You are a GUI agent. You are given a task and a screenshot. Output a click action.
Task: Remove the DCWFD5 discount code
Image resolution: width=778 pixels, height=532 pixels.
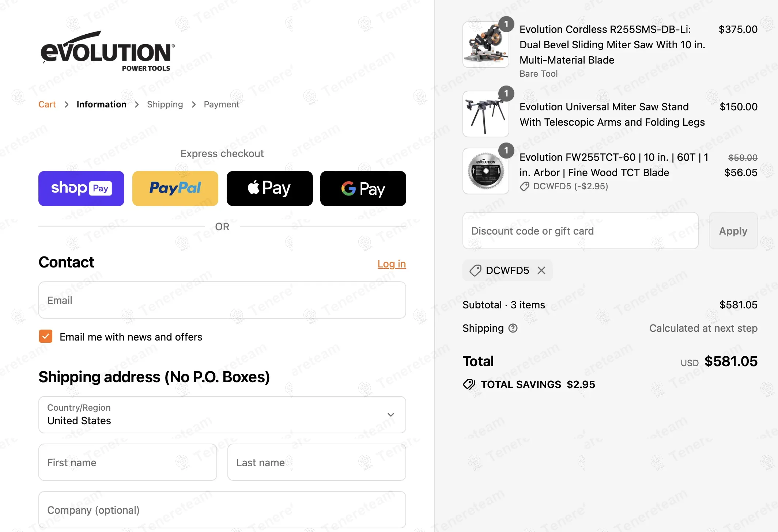click(541, 270)
